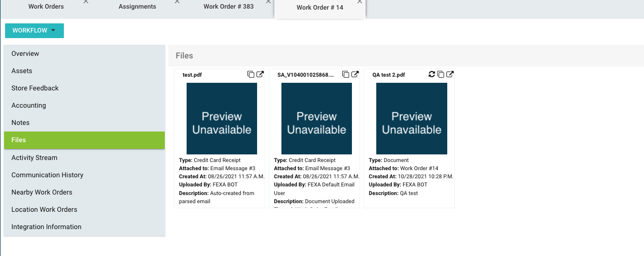Expand the WORKFLOW dropdown
The width and height of the screenshot is (644, 256).
[x=34, y=30]
